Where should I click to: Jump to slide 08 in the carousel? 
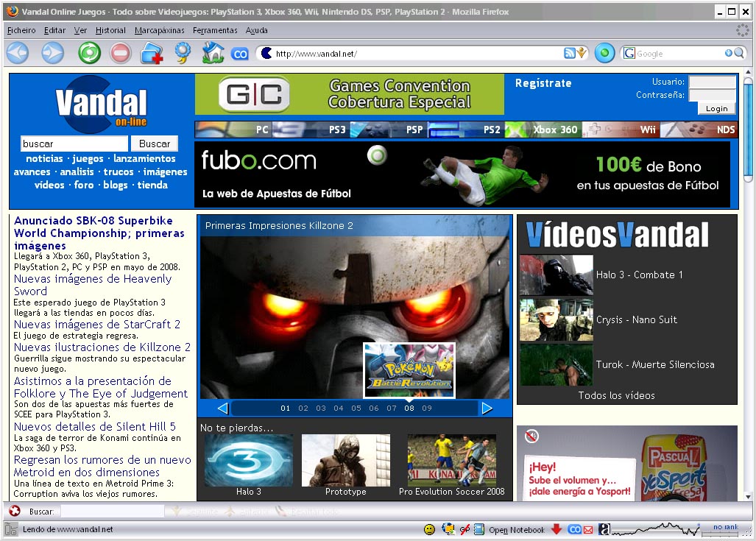[409, 408]
